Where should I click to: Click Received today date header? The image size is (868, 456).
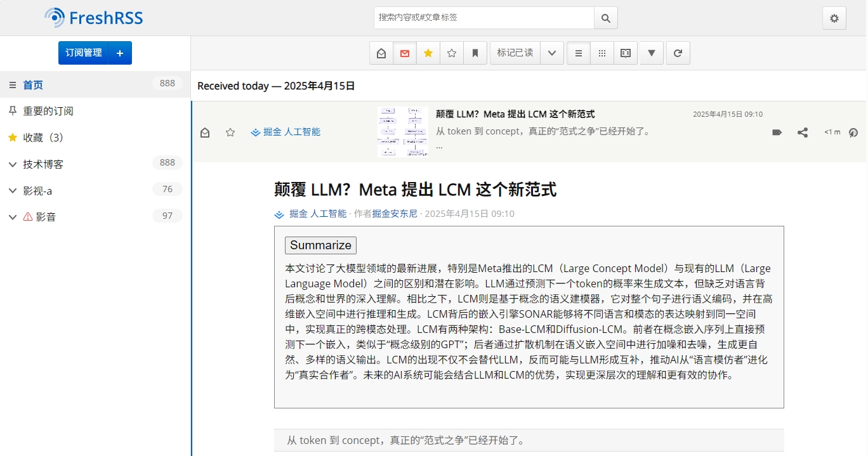click(276, 86)
